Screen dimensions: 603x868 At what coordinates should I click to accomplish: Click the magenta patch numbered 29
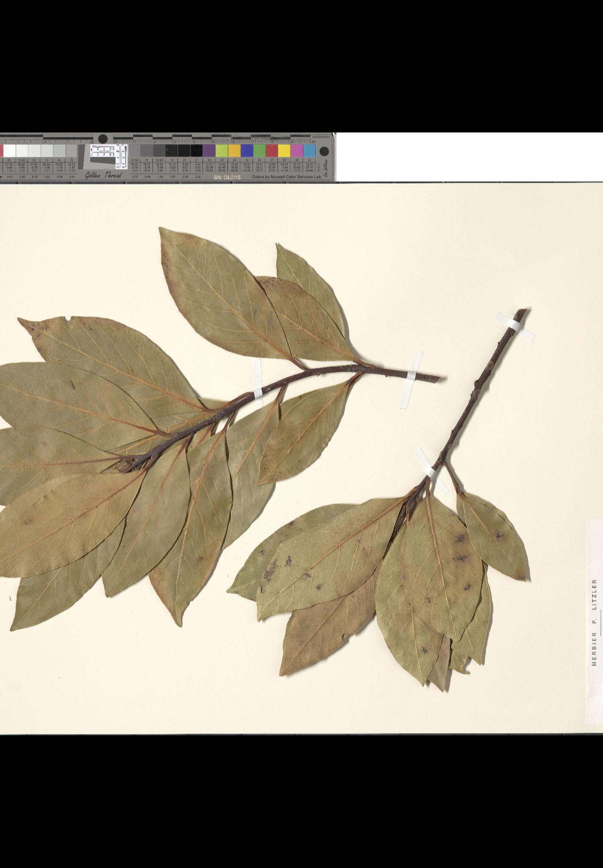click(297, 150)
